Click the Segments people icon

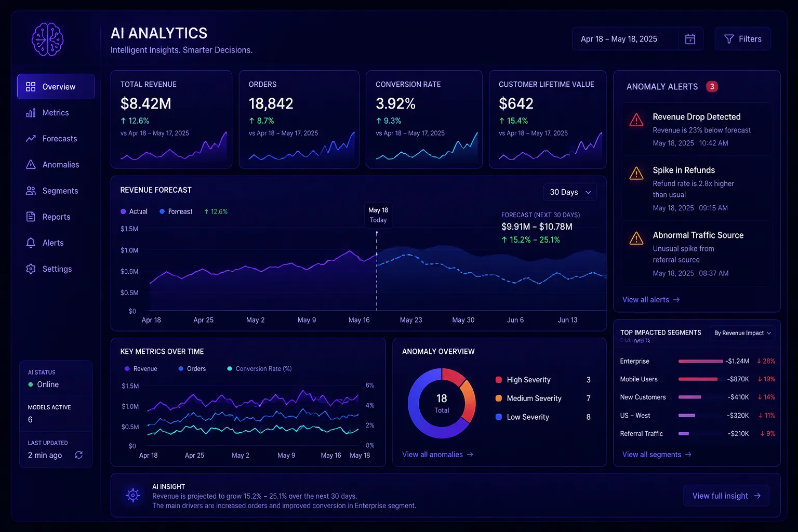click(31, 191)
